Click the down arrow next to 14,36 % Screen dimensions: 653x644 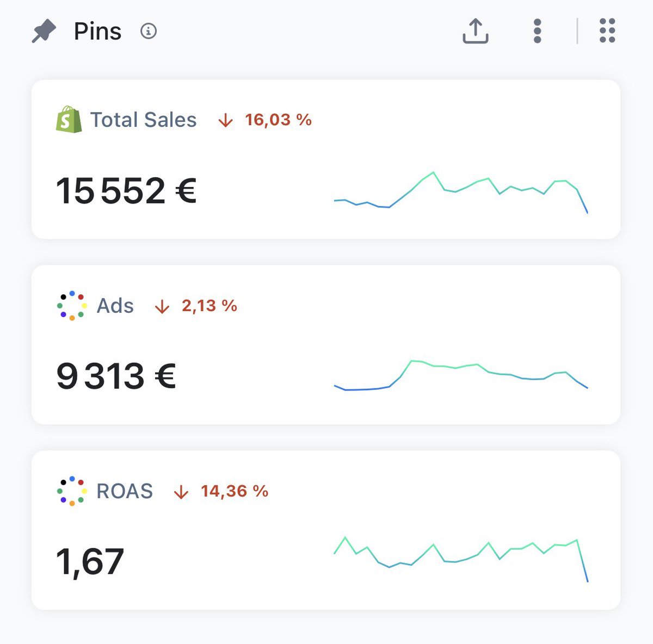click(x=181, y=492)
